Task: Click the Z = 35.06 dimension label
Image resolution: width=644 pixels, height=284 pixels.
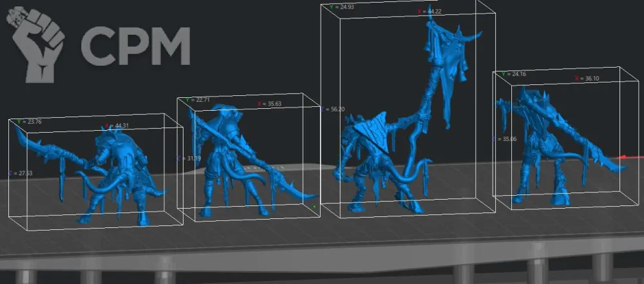Action: [x=504, y=138]
